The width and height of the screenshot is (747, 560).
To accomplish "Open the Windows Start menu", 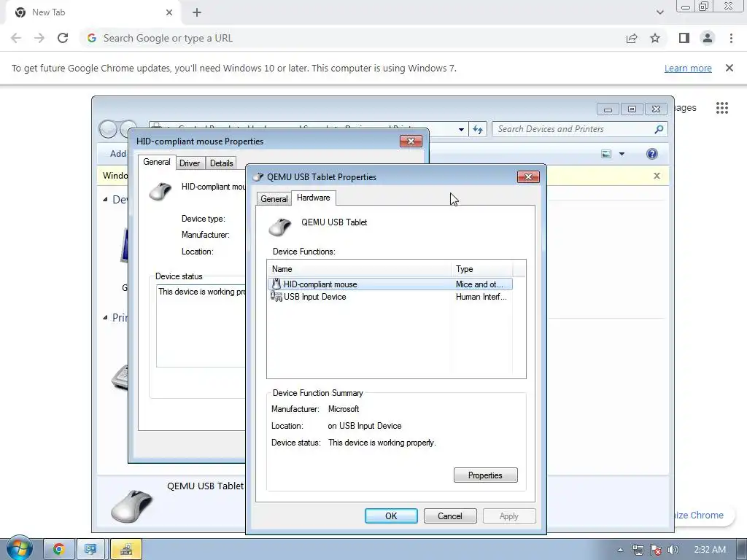I will click(20, 548).
